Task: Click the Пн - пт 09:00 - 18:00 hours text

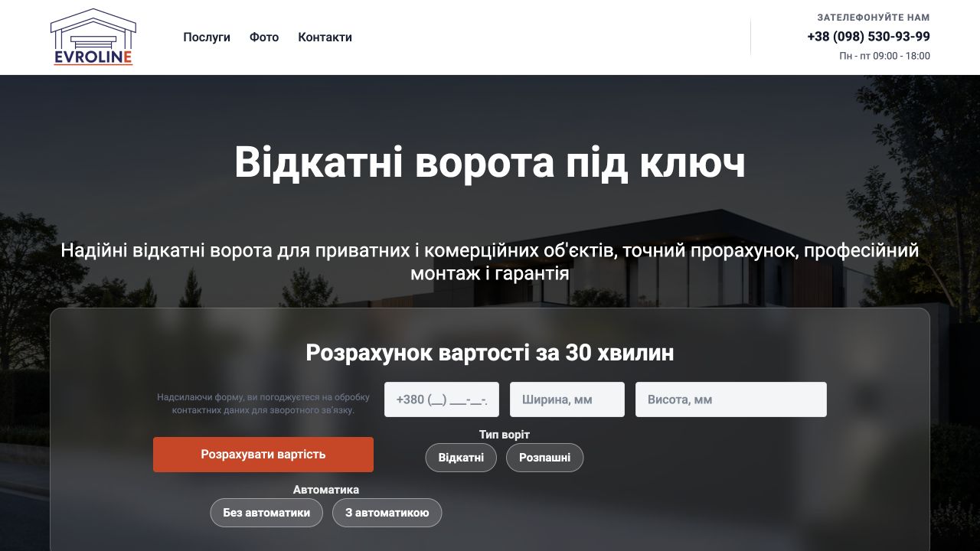Action: [884, 56]
